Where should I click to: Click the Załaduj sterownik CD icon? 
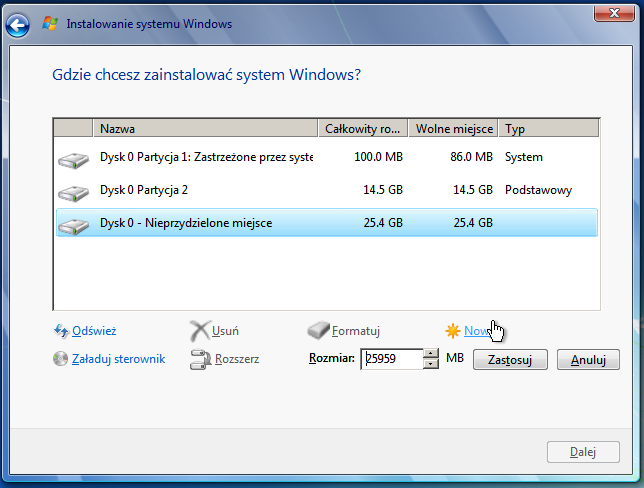click(x=60, y=359)
